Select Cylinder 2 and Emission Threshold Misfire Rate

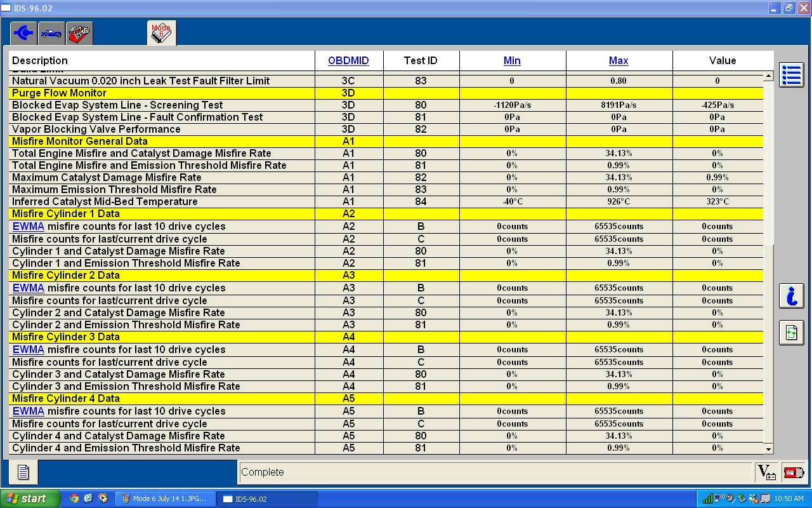pos(386,324)
